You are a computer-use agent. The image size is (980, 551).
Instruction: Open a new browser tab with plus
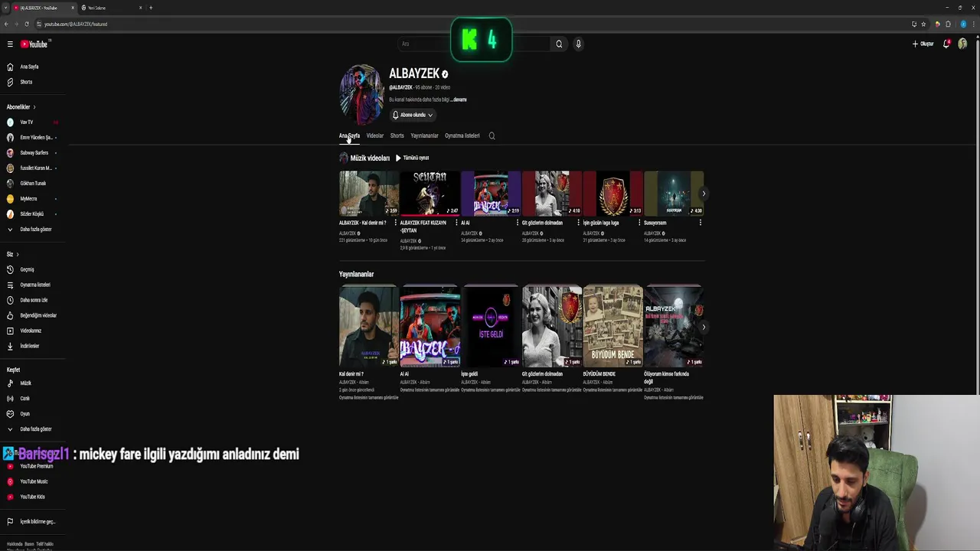click(x=151, y=8)
